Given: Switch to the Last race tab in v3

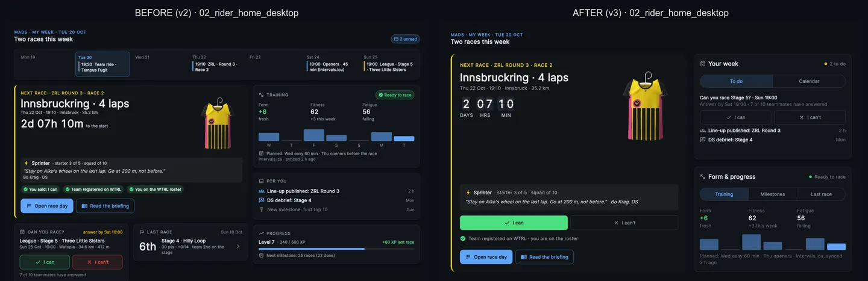Looking at the screenshot, I should pos(821,194).
